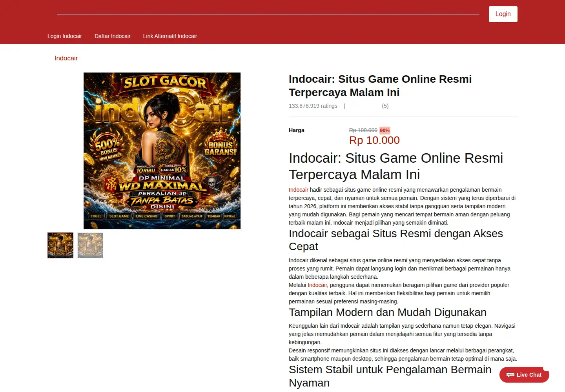The height and width of the screenshot is (392, 565).
Task: Select the second faded product thumbnail
Action: click(90, 245)
